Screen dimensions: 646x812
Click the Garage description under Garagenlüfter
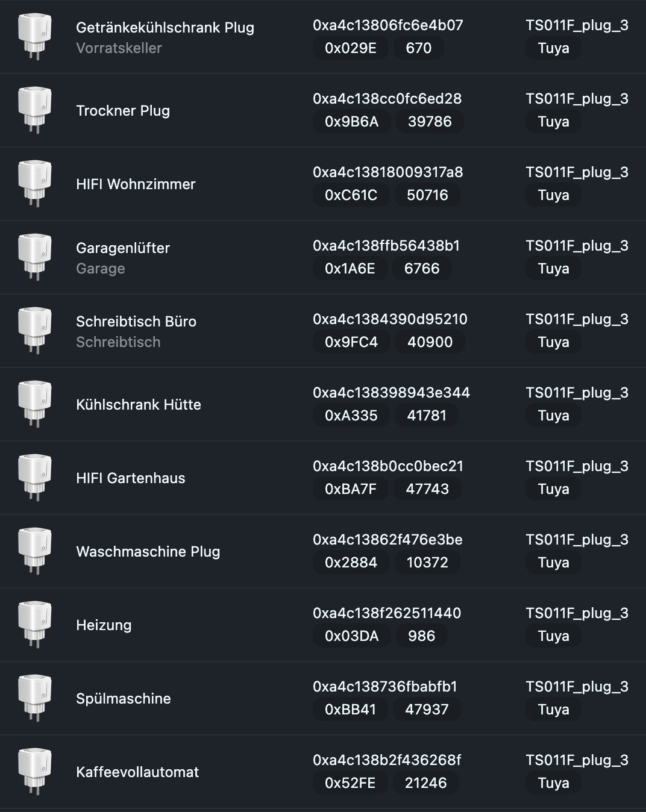[x=100, y=269]
